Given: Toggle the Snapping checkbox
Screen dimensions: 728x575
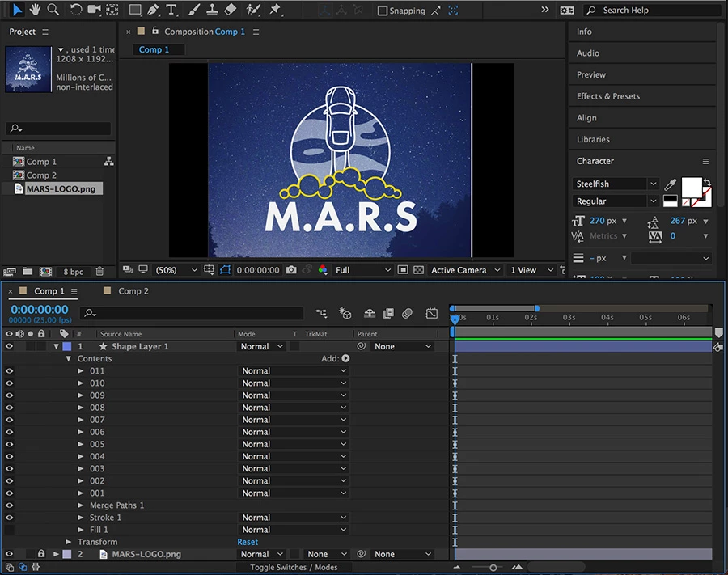Looking at the screenshot, I should click(x=382, y=11).
